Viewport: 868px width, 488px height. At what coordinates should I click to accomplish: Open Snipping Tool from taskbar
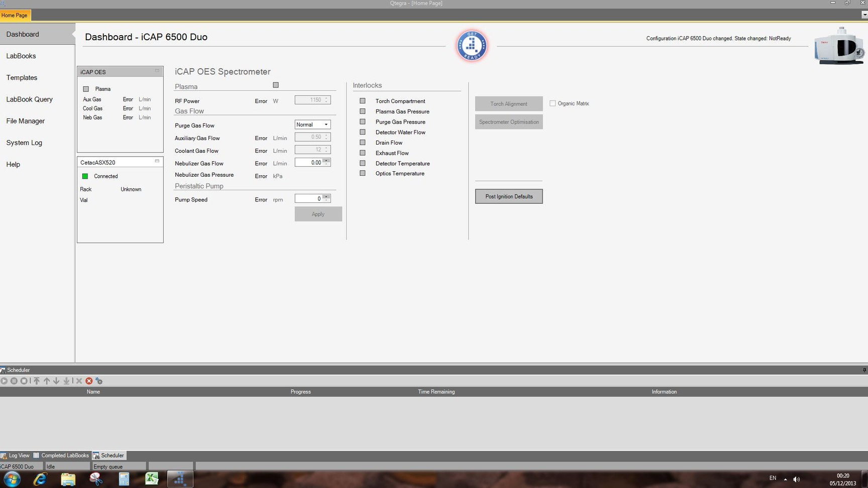tap(96, 479)
